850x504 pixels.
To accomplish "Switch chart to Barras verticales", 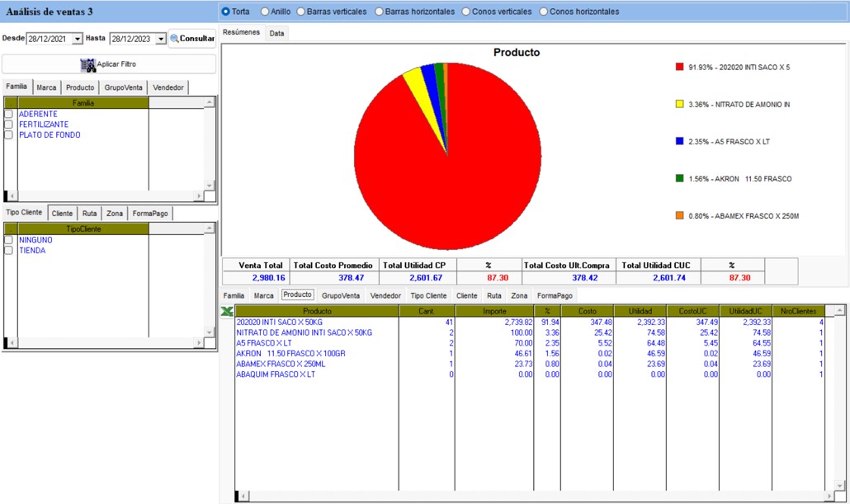I will coord(300,11).
